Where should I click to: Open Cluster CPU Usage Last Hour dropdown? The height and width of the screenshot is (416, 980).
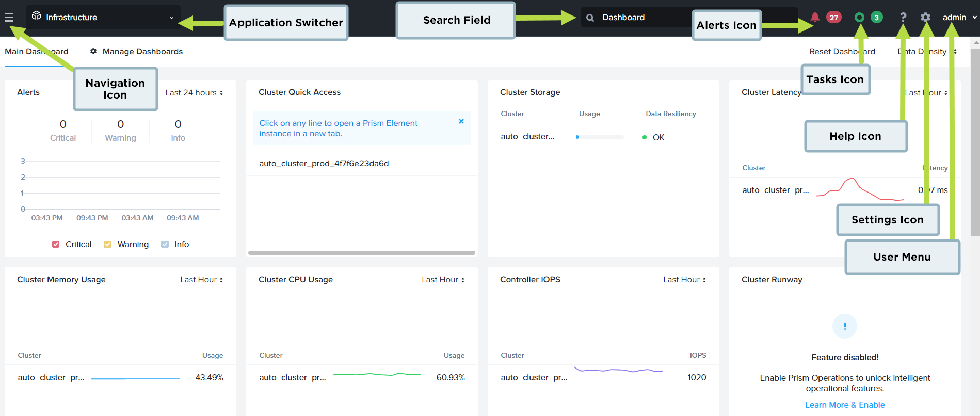click(443, 280)
